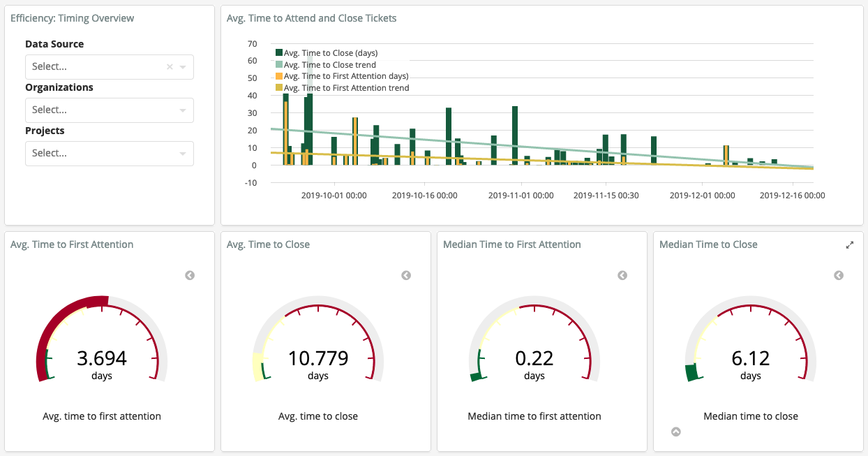Click the 'Avg. Time to First Attention' panel title

tap(72, 244)
